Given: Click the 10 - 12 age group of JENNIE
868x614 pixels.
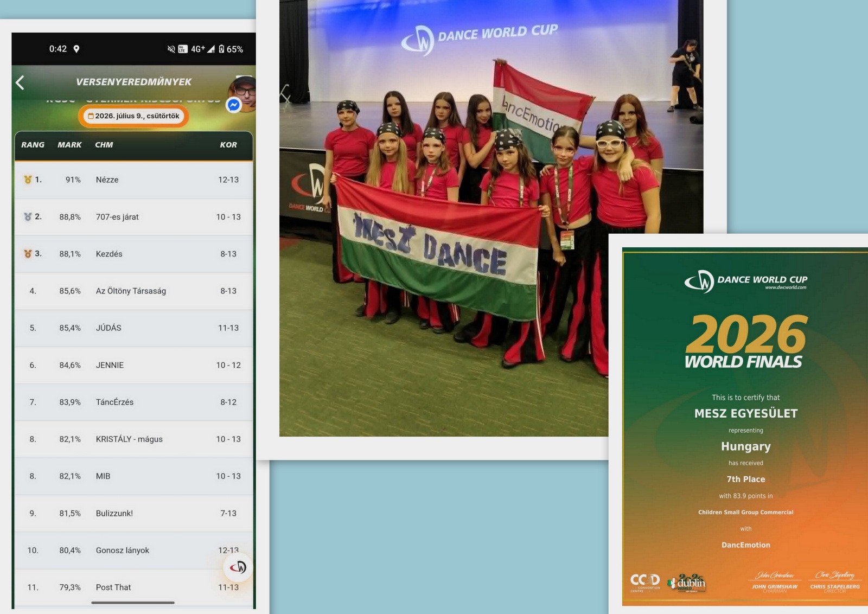Looking at the screenshot, I should tap(228, 365).
